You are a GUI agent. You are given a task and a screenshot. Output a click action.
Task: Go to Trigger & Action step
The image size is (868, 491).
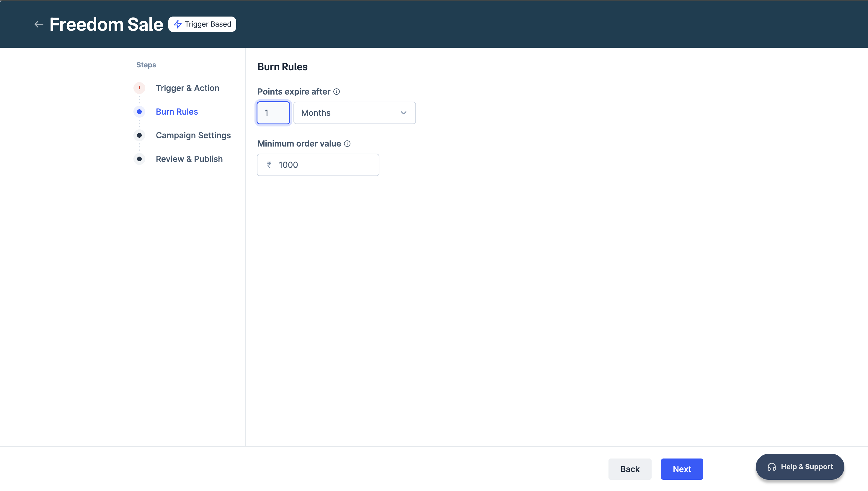(x=187, y=88)
